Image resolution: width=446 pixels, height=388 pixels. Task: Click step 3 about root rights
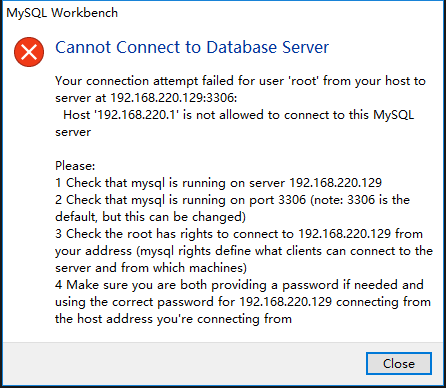(239, 234)
